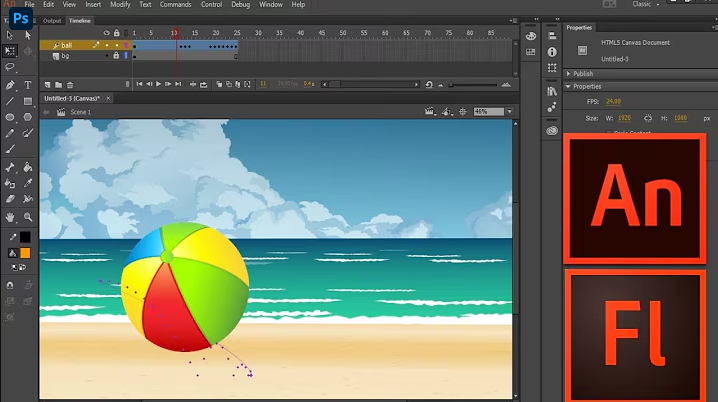This screenshot has width=718, height=402.
Task: Select the Subselection tool
Action: click(x=28, y=35)
